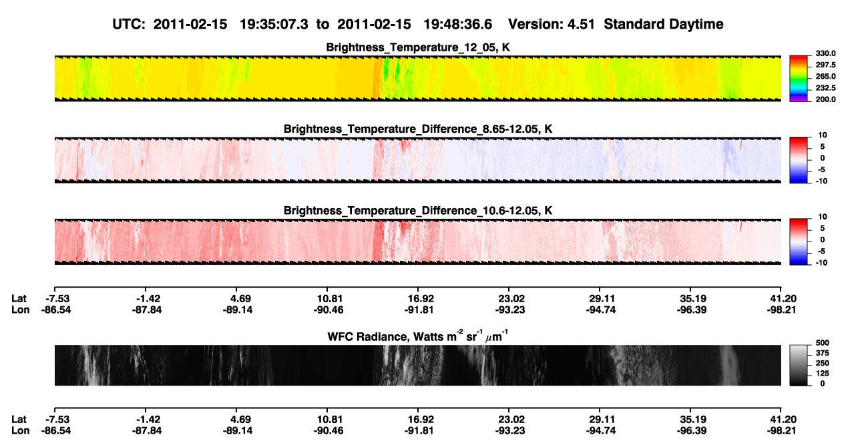Click the 200.0 colorbar tick label
Image resolution: width=868 pixels, height=445 pixels.
click(x=826, y=99)
